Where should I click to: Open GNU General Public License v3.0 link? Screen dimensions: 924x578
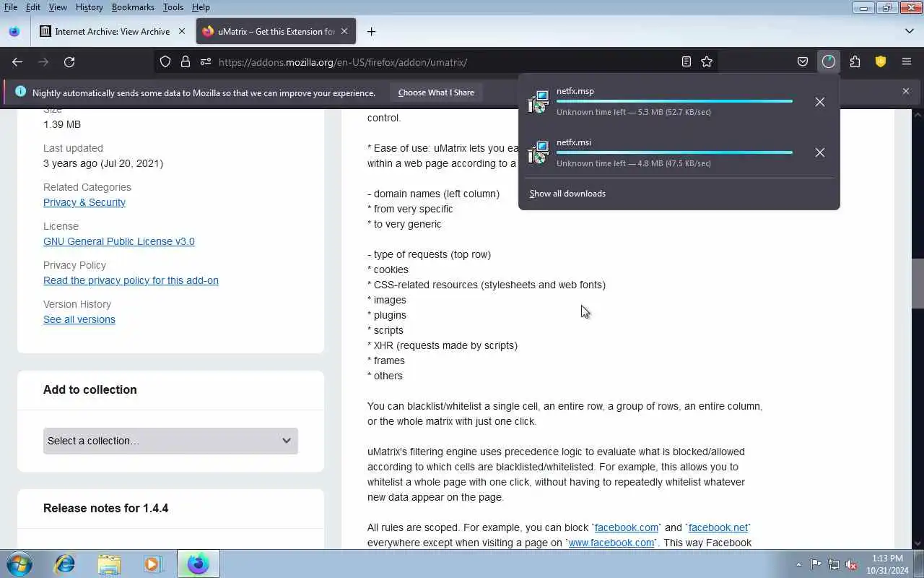tap(119, 241)
